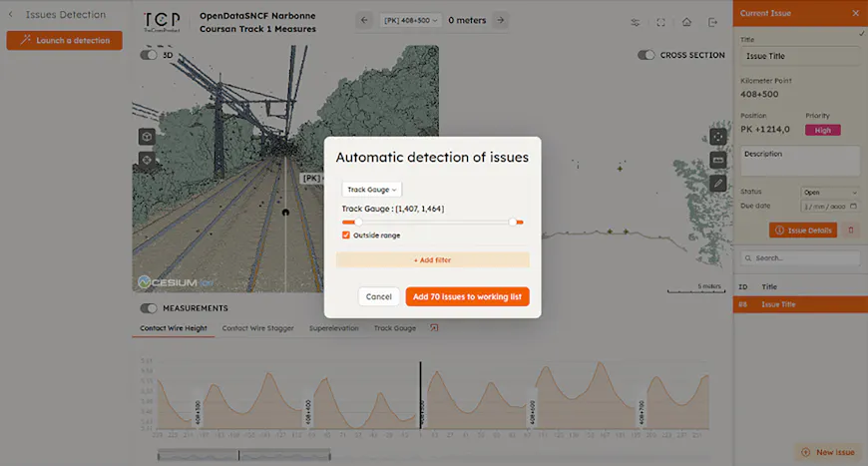Viewport: 868px width, 466px height.
Task: Select the 3D cube view tool
Action: [x=147, y=136]
